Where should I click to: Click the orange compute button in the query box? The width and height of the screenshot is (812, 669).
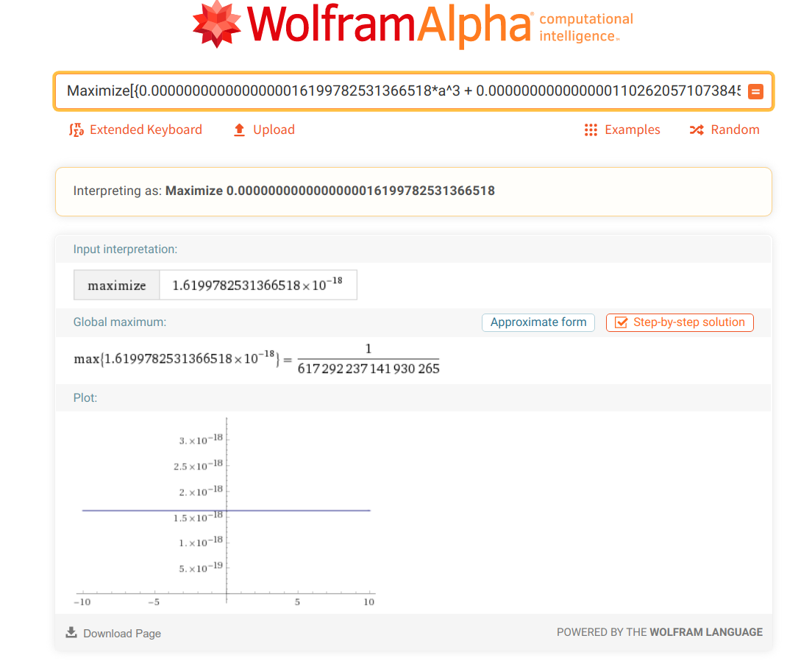[x=755, y=92]
